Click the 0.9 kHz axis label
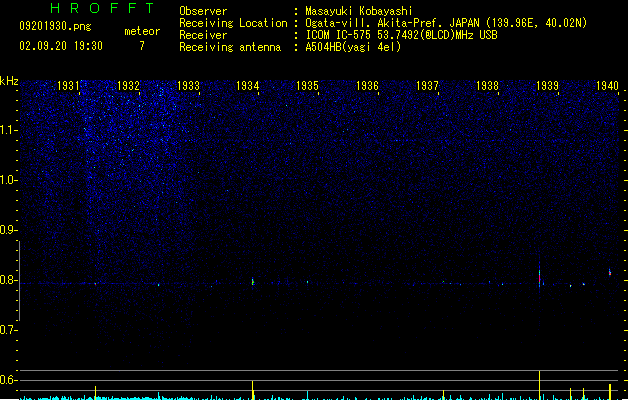629x400 pixels. (x=8, y=230)
